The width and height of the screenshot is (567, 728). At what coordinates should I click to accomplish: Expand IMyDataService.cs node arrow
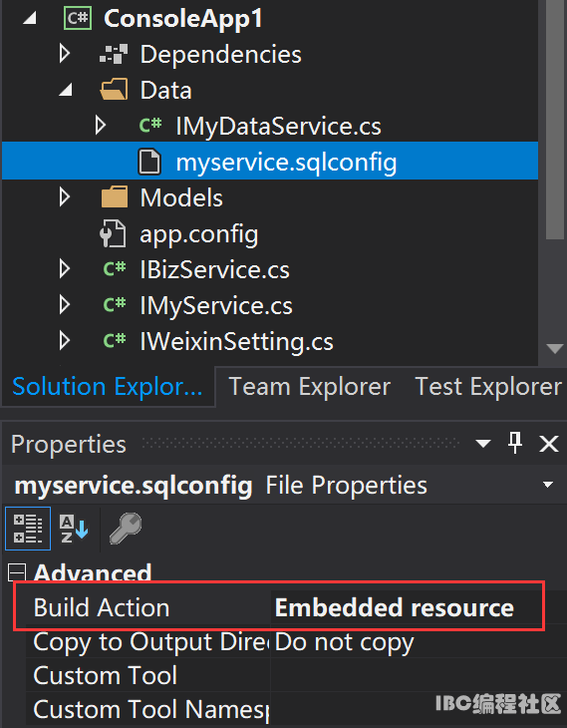click(101, 126)
